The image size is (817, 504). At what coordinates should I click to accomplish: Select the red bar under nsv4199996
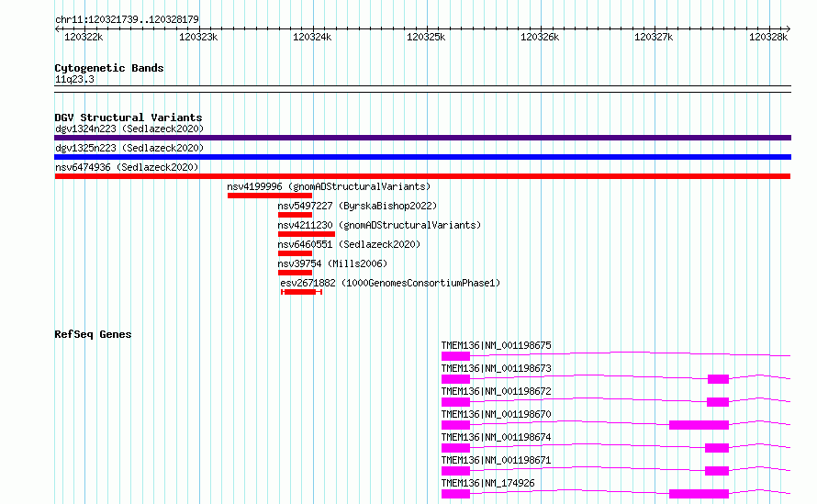coord(270,196)
